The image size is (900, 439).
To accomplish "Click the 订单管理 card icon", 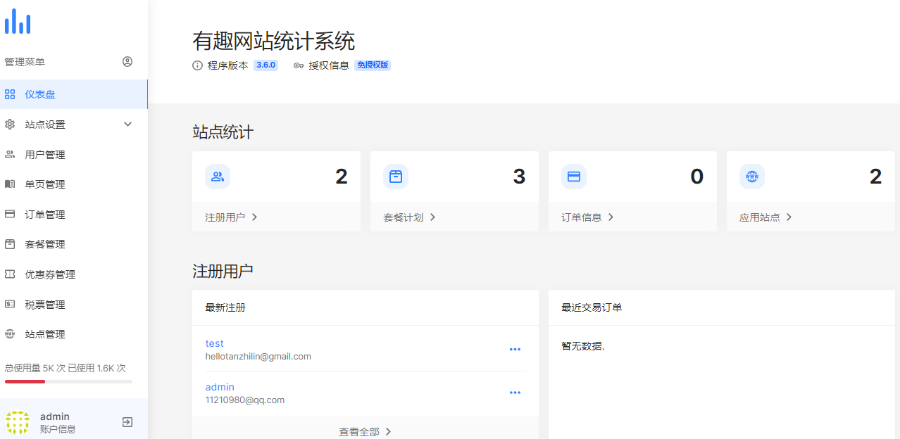I will pyautogui.click(x=10, y=214).
